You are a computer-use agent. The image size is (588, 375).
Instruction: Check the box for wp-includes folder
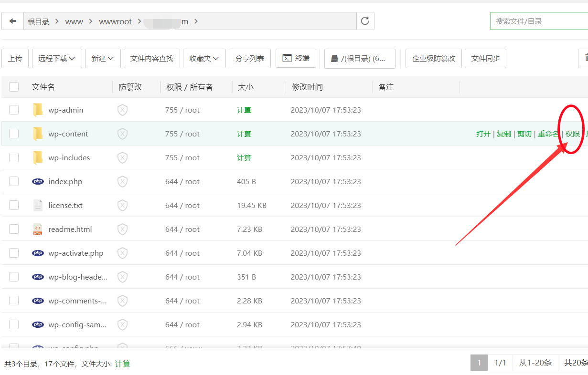14,157
